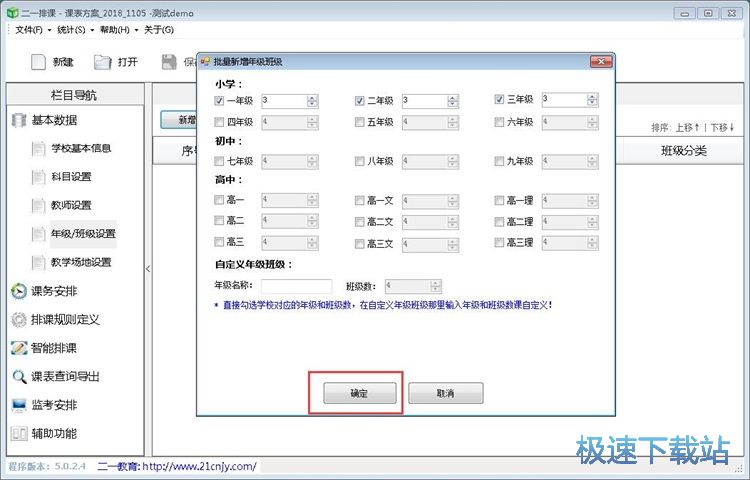Open 教学场地设置 in the sidebar
Screen dimensions: 750x480
(x=81, y=262)
